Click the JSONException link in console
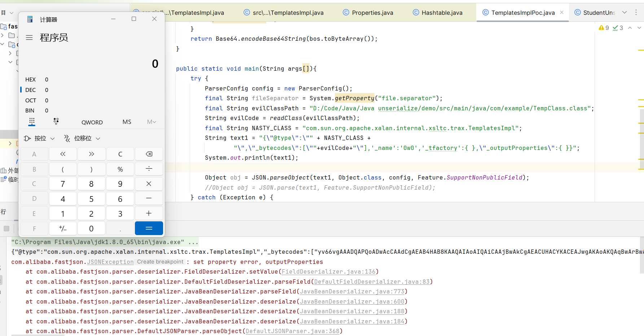The image size is (644, 336). (x=110, y=262)
